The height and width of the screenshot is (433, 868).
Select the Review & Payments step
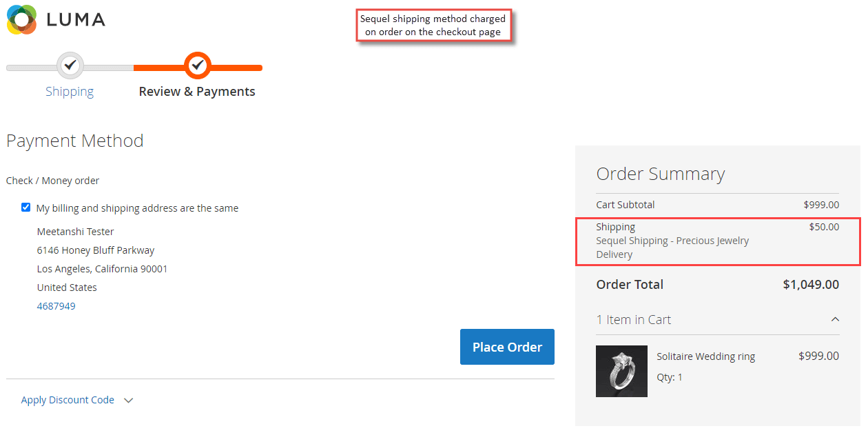pos(197,90)
